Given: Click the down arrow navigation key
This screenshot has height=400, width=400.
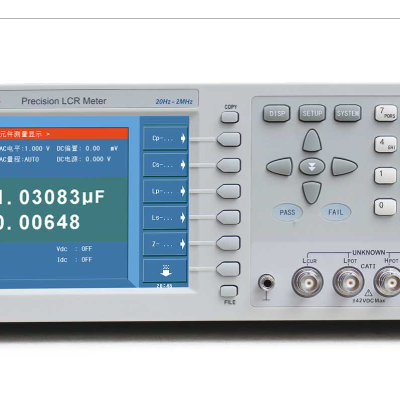Looking at the screenshot, I should pos(312,192).
